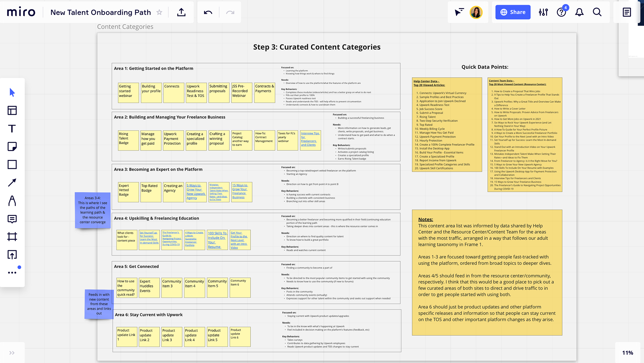The image size is (644, 363).
Task: Open the Upload tool
Action: (12, 255)
